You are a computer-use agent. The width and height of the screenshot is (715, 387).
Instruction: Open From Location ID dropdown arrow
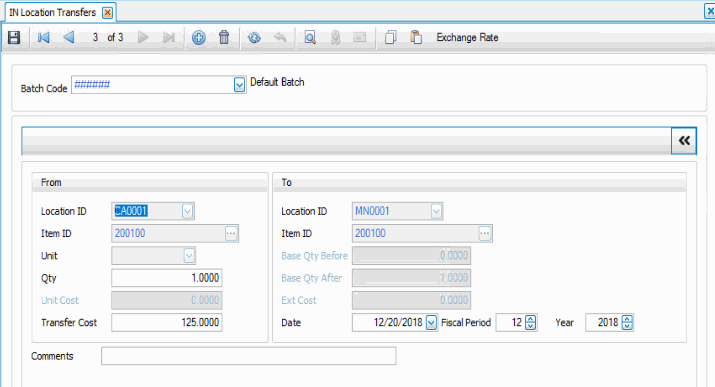point(187,211)
